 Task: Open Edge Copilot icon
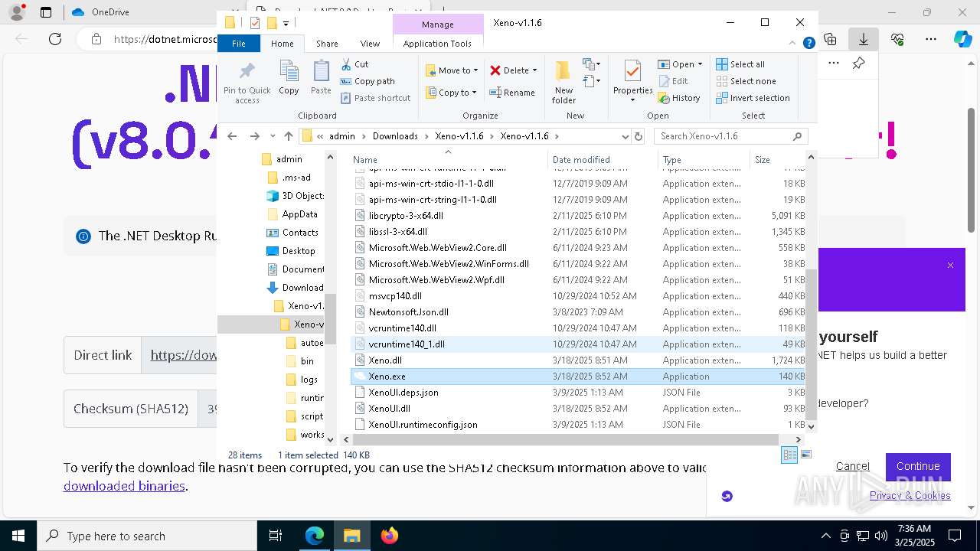tap(962, 39)
